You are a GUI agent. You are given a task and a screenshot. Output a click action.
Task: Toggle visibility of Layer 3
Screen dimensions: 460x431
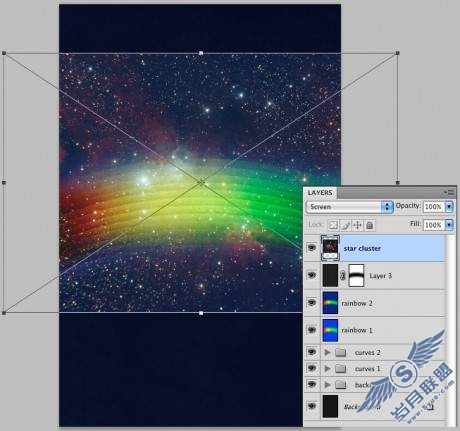point(312,275)
